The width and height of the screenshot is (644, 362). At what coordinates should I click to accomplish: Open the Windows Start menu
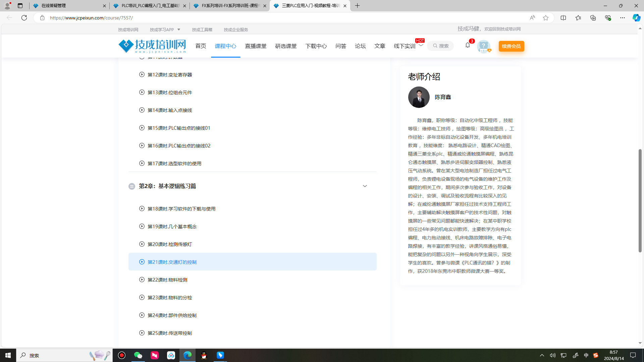[x=8, y=355]
